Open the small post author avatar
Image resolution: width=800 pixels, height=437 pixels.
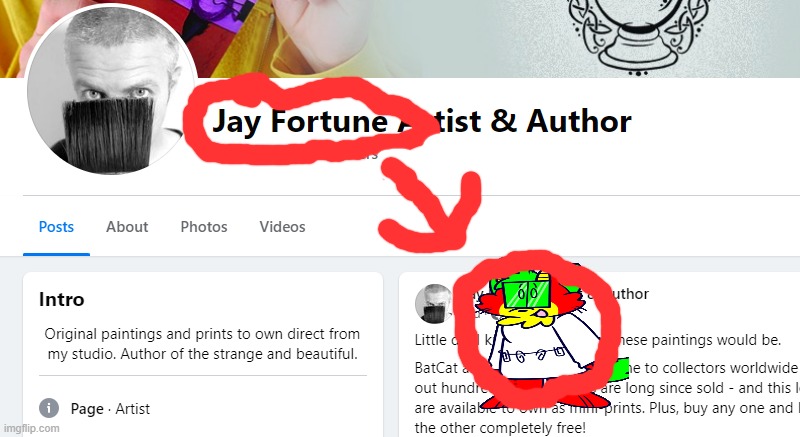(x=434, y=303)
